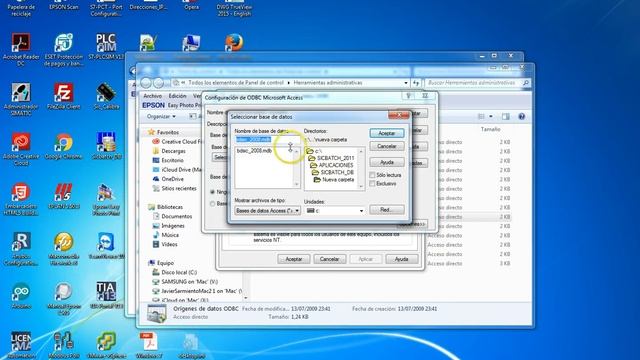This screenshot has width=640, height=360.
Task: Open the HTML5 Embarcadero builder icon
Action: point(21,199)
